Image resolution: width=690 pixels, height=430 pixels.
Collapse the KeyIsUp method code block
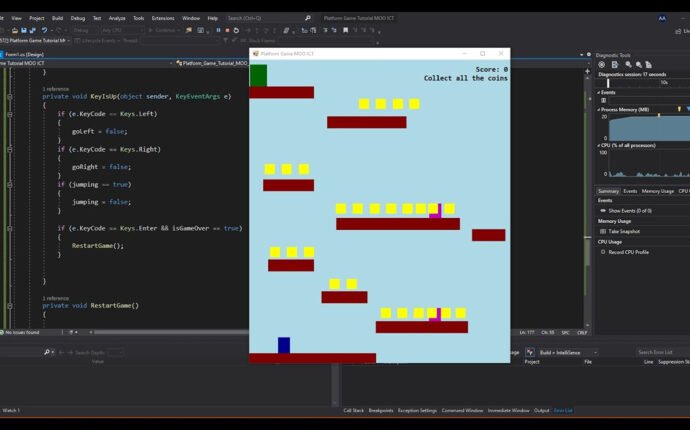pos(9,97)
